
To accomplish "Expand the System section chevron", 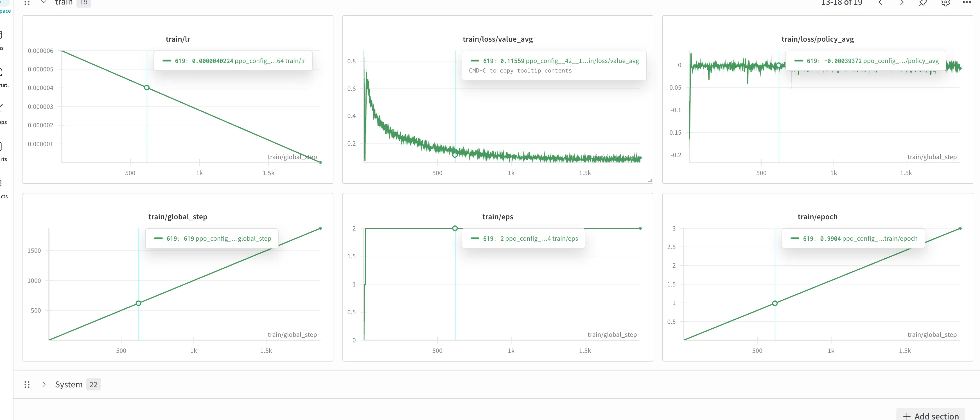I will click(x=44, y=385).
